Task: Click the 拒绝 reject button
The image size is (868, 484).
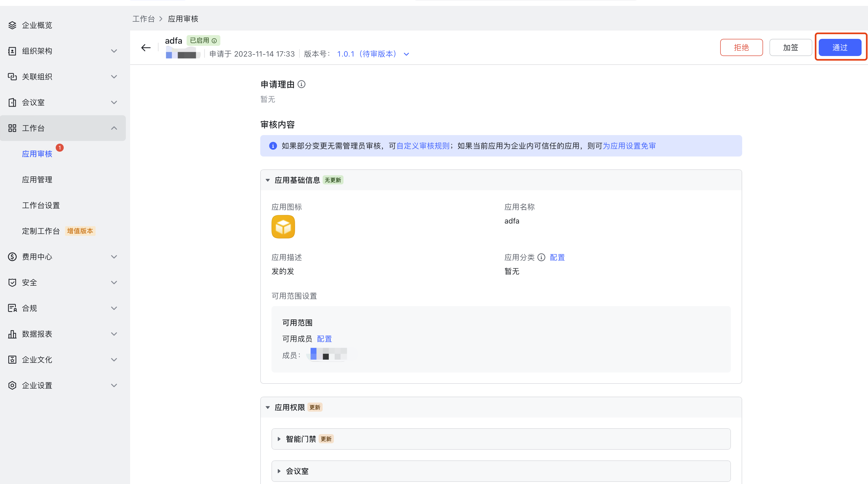Action: tap(741, 47)
